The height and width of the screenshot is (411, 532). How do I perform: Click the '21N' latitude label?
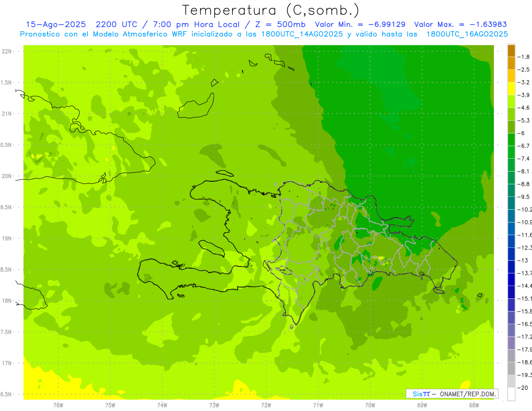(7, 114)
